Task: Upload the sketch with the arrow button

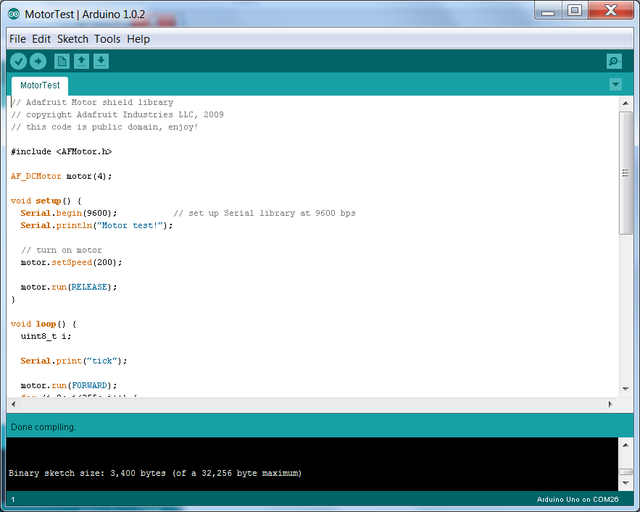Action: [x=38, y=61]
